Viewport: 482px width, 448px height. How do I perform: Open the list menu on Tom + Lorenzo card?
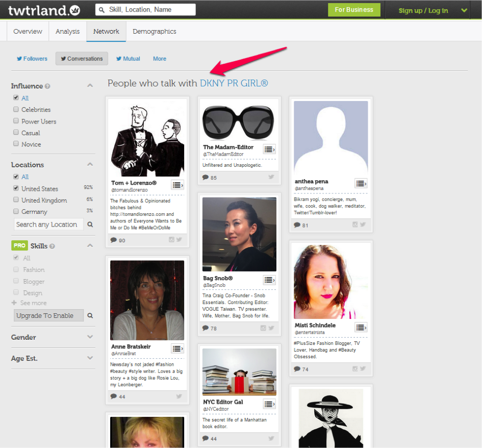tap(177, 185)
